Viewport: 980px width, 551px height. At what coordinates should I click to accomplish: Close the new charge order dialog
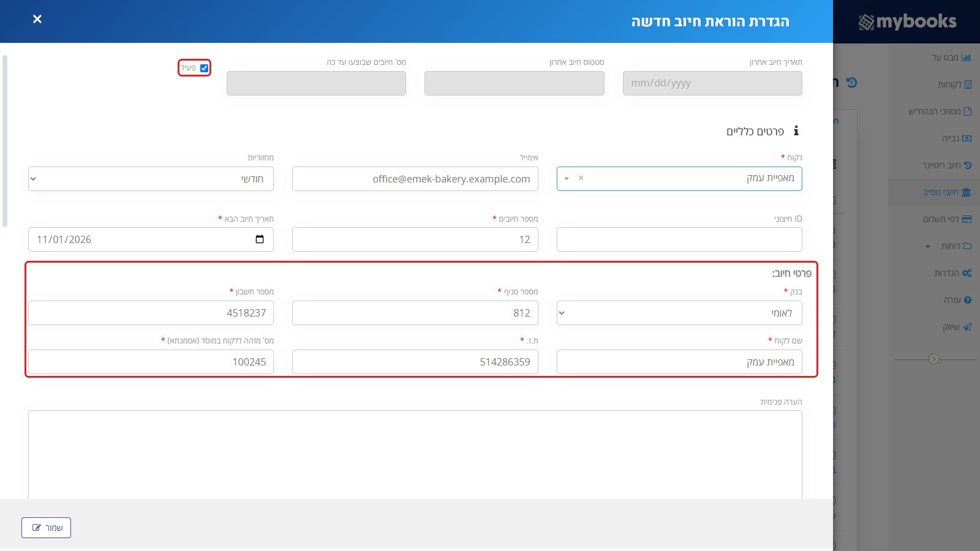pyautogui.click(x=37, y=19)
